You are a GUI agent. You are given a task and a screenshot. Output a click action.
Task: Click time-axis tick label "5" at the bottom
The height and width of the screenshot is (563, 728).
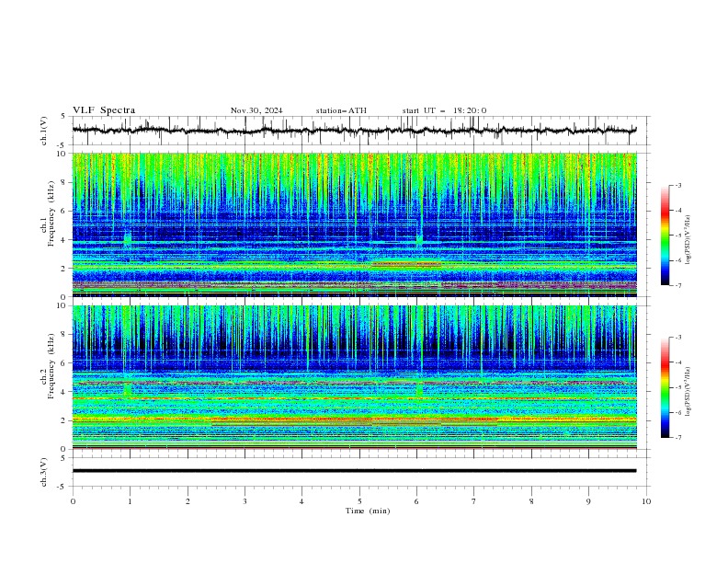pyautogui.click(x=359, y=501)
